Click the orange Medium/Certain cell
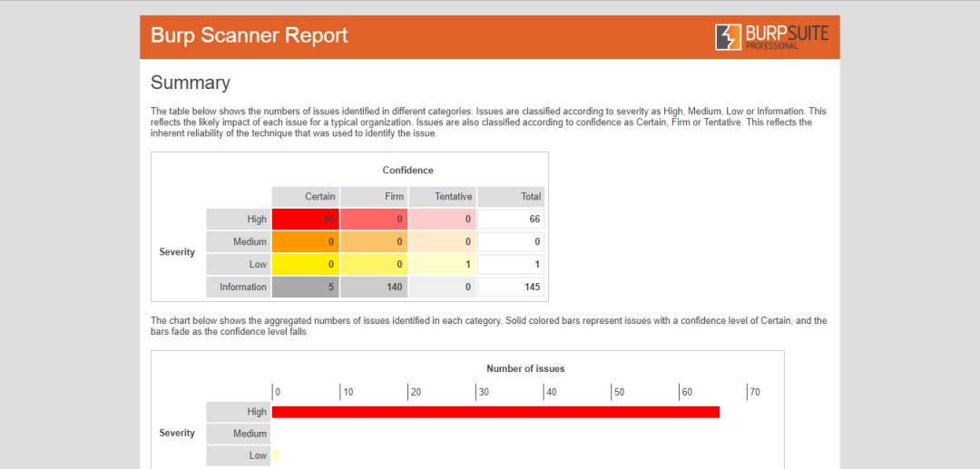 tap(306, 241)
